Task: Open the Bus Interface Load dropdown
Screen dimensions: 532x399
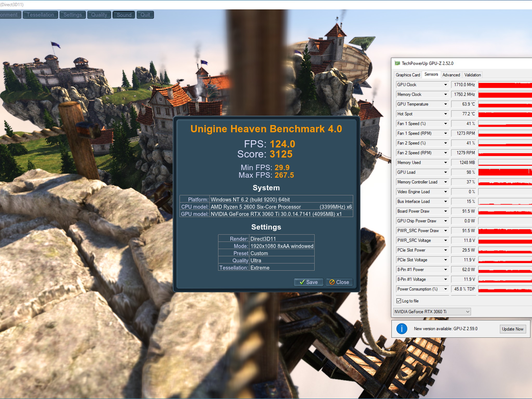Action: (x=445, y=202)
